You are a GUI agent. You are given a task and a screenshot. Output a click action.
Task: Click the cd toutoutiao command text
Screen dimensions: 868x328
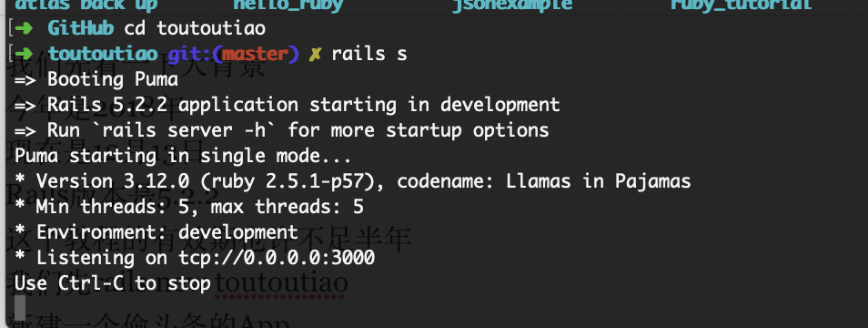tap(195, 28)
